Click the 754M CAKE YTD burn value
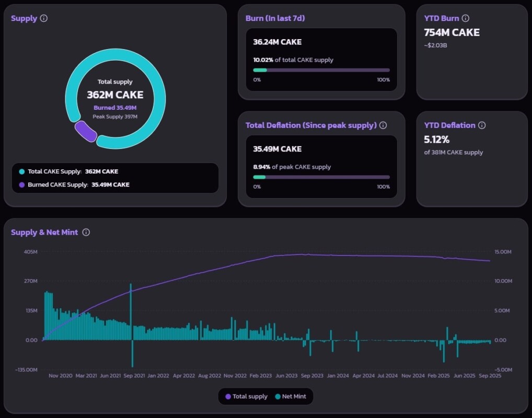This screenshot has width=532, height=418. pos(452,32)
